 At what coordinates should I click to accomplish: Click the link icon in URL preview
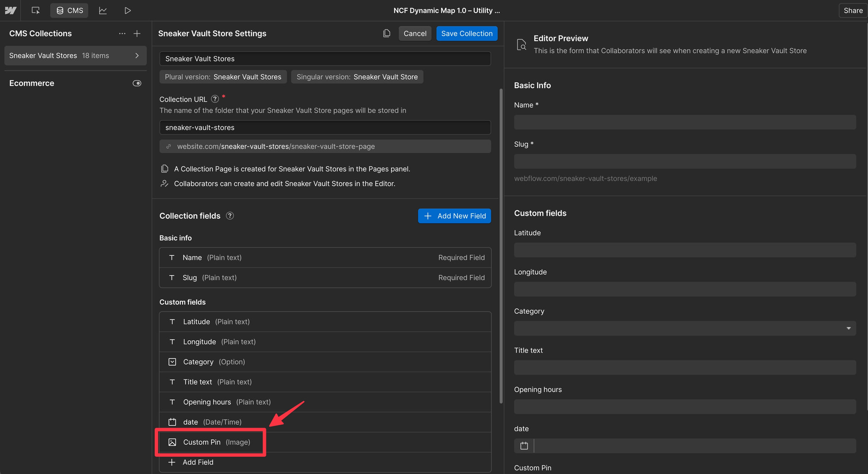169,146
